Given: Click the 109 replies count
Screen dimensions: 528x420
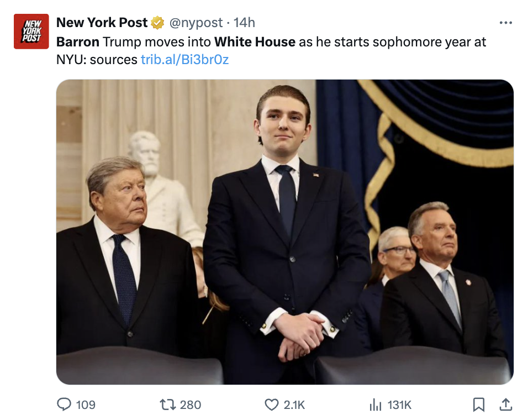Looking at the screenshot, I should point(86,405).
